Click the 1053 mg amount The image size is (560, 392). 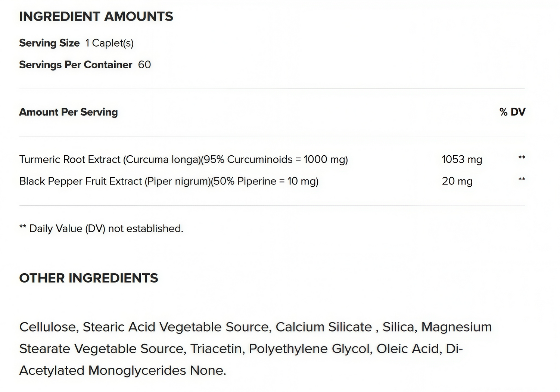[x=462, y=159]
